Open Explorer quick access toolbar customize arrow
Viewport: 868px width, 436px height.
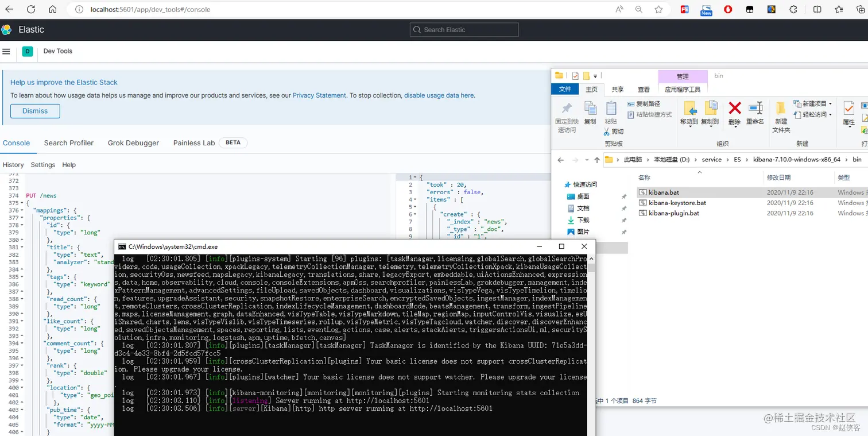tap(595, 76)
